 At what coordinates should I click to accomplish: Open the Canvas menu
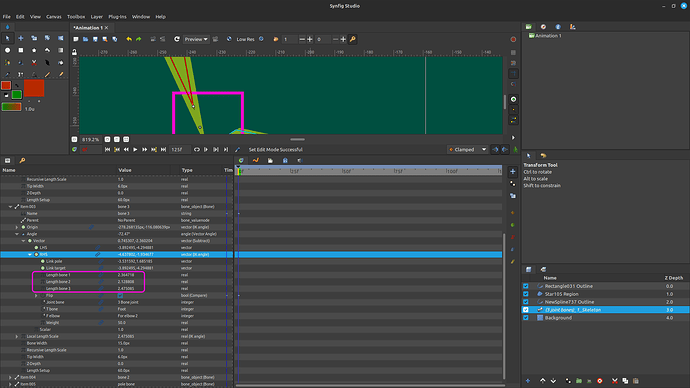tap(54, 17)
